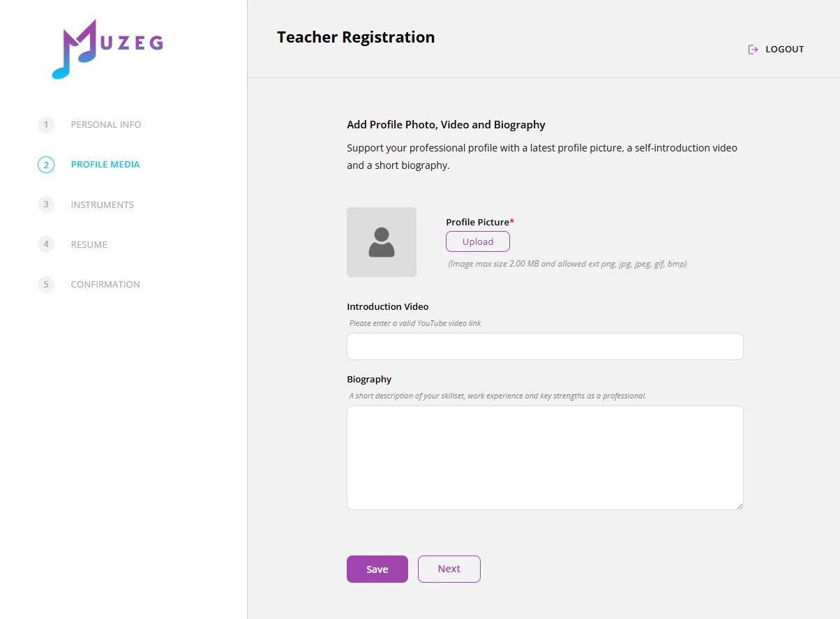Image resolution: width=840 pixels, height=619 pixels.
Task: Click the Save button
Action: [377, 569]
